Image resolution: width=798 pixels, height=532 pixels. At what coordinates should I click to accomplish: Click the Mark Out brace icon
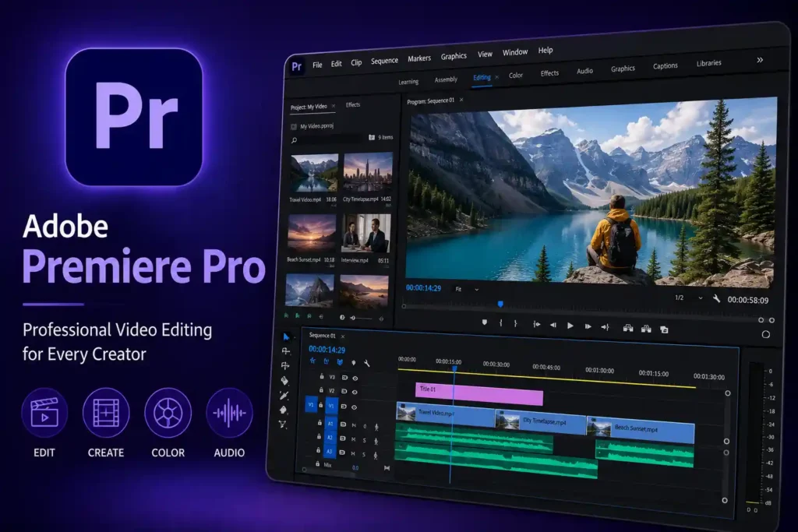click(x=515, y=323)
